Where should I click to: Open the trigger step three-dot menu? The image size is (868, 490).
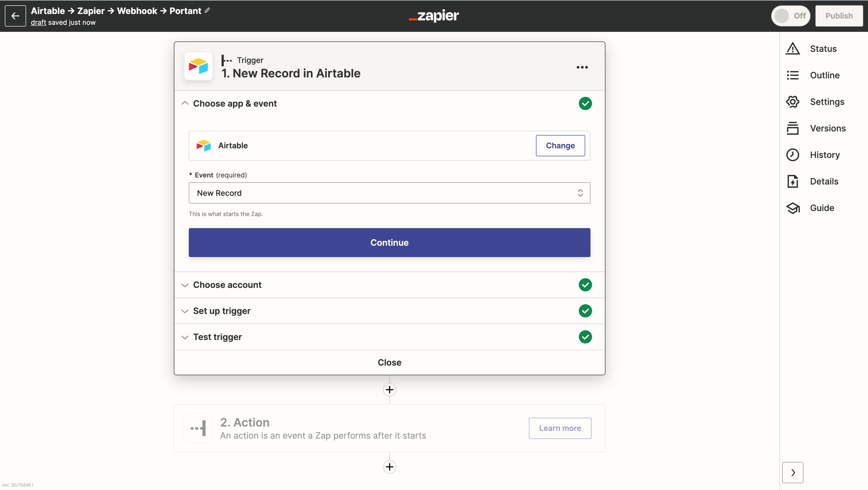582,67
